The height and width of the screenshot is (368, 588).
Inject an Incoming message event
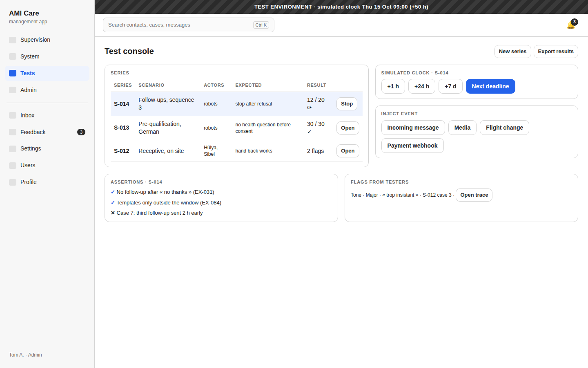click(x=413, y=128)
